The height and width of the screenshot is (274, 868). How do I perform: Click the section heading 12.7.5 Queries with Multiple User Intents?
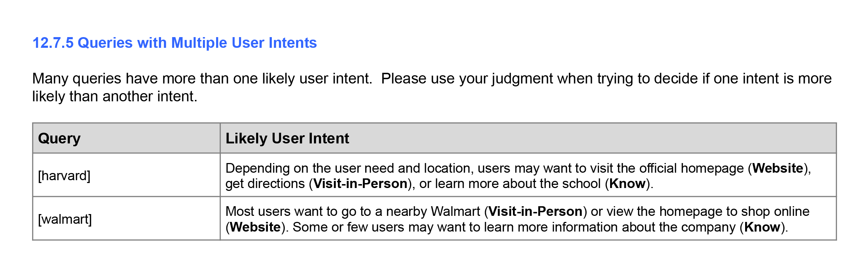tap(175, 43)
